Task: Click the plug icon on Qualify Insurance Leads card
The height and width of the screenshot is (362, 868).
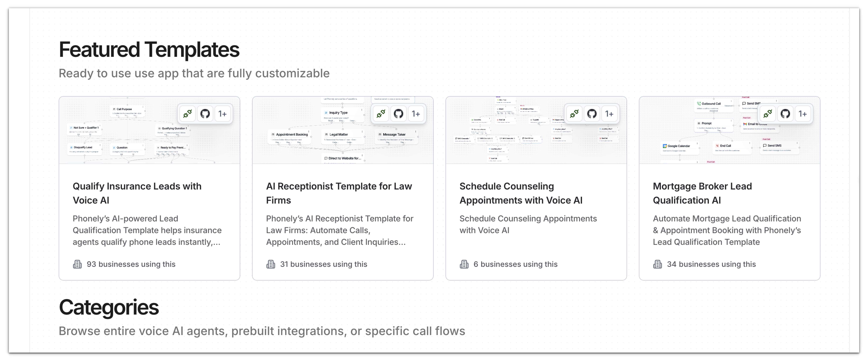Action: 187,114
